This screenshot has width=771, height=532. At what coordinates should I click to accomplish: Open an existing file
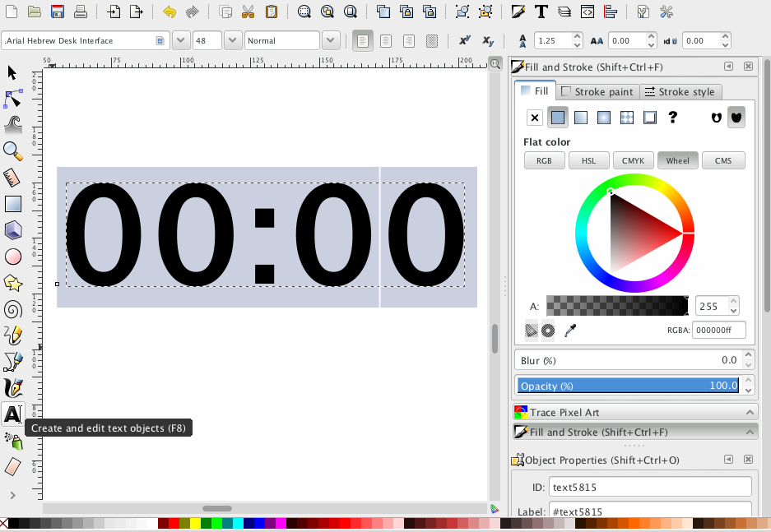tap(34, 12)
